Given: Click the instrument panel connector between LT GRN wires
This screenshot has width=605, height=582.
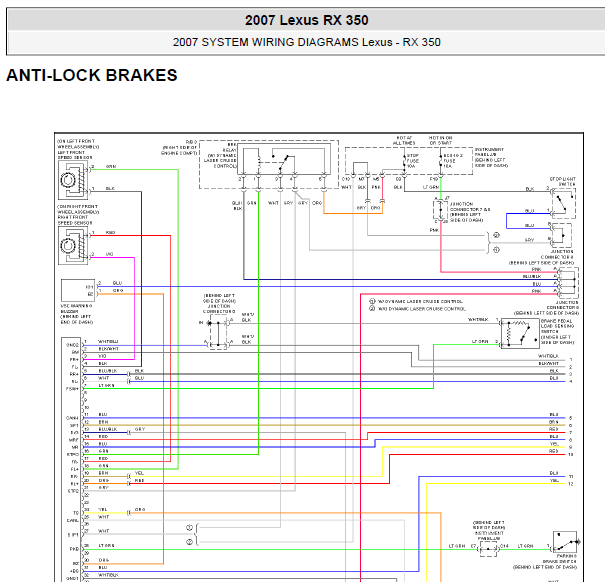Looking at the screenshot, I should pyautogui.click(x=488, y=548).
